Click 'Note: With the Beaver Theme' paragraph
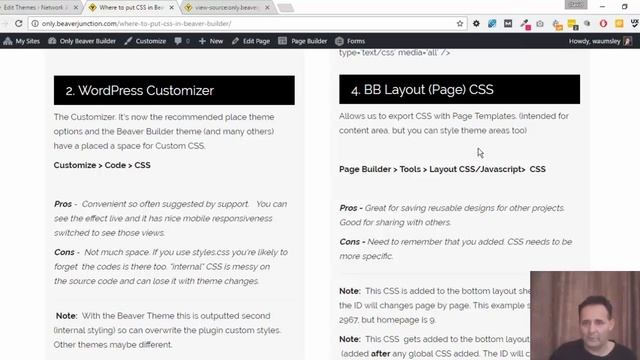Screen dimensions: 640x360 pyautogui.click(x=167, y=330)
